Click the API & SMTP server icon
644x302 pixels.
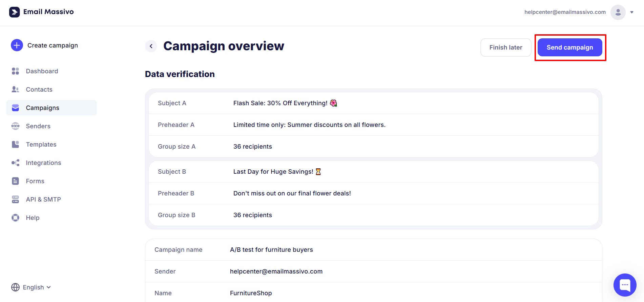pyautogui.click(x=16, y=199)
